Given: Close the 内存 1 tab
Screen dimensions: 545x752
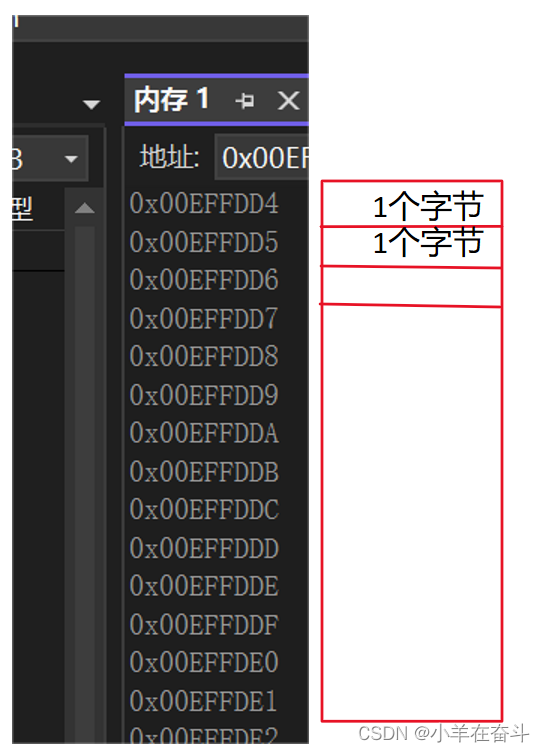Looking at the screenshot, I should (288, 101).
